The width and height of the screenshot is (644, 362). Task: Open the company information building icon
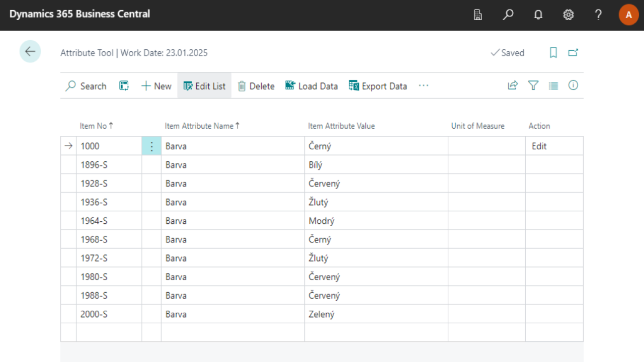pos(478,15)
